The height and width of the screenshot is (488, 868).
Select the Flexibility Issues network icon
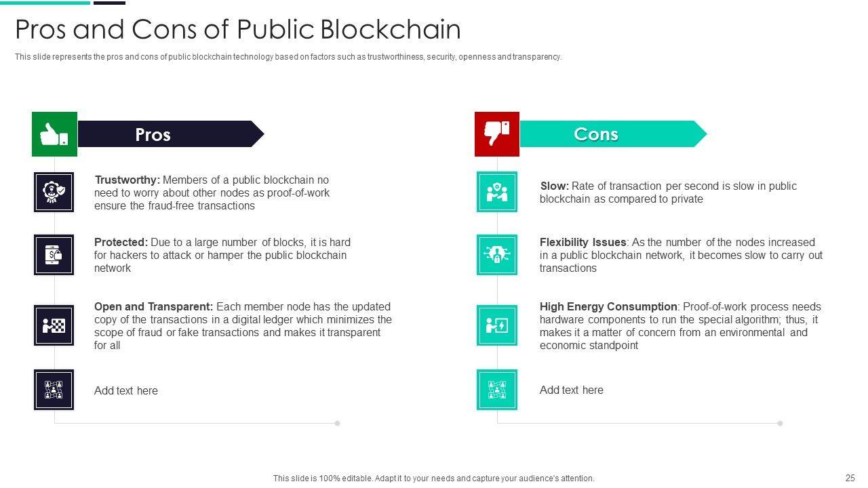click(x=496, y=255)
